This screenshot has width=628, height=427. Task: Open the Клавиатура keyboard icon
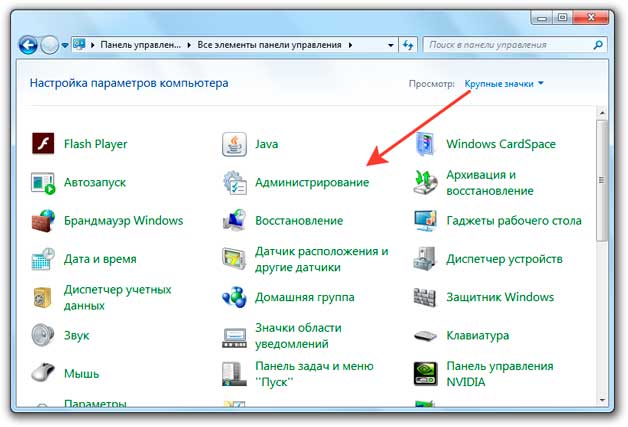click(425, 336)
